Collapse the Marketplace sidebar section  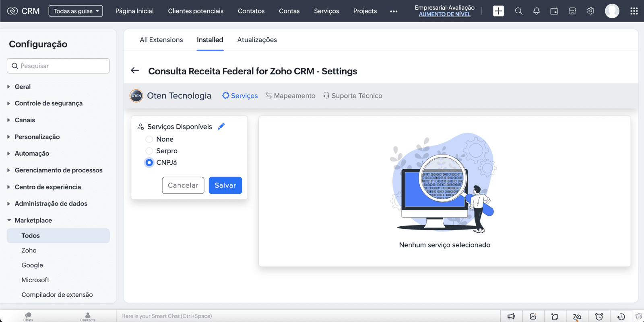point(33,220)
